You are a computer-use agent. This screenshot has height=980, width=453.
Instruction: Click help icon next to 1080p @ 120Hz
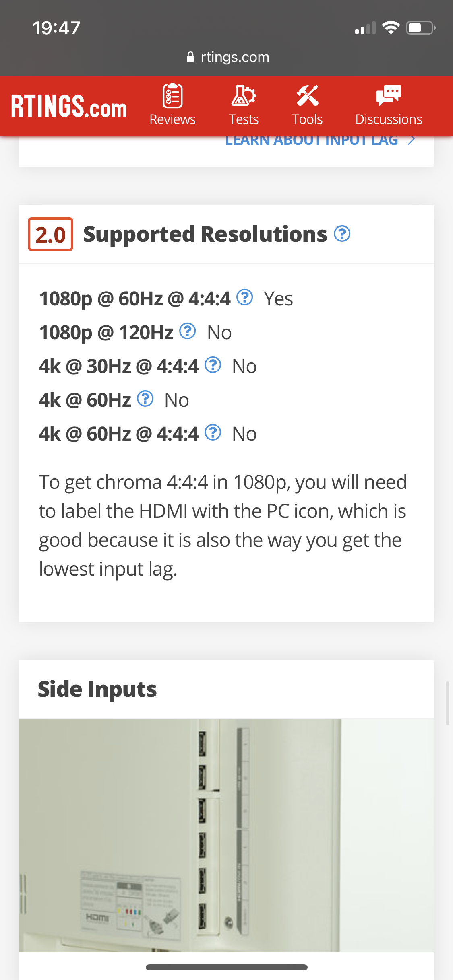tap(188, 331)
